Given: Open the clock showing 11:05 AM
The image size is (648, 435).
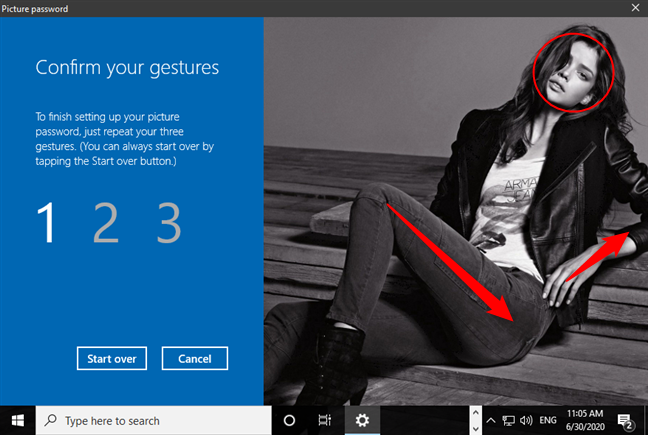Looking at the screenshot, I should (585, 420).
